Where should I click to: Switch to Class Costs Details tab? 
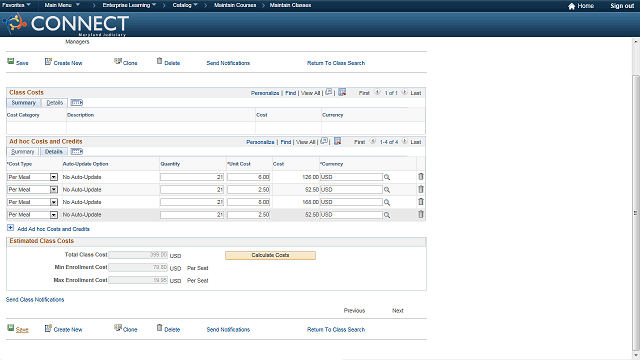[x=55, y=103]
